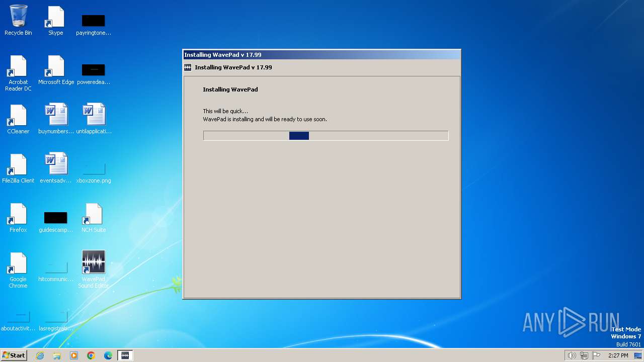Open the Start menu
Viewport: 644px width, 362px height.
click(14, 355)
